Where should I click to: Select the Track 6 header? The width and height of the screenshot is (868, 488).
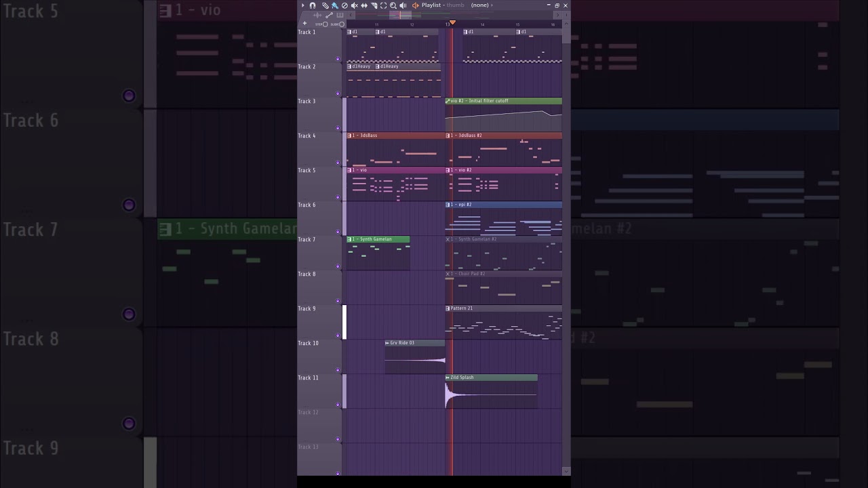coord(319,218)
